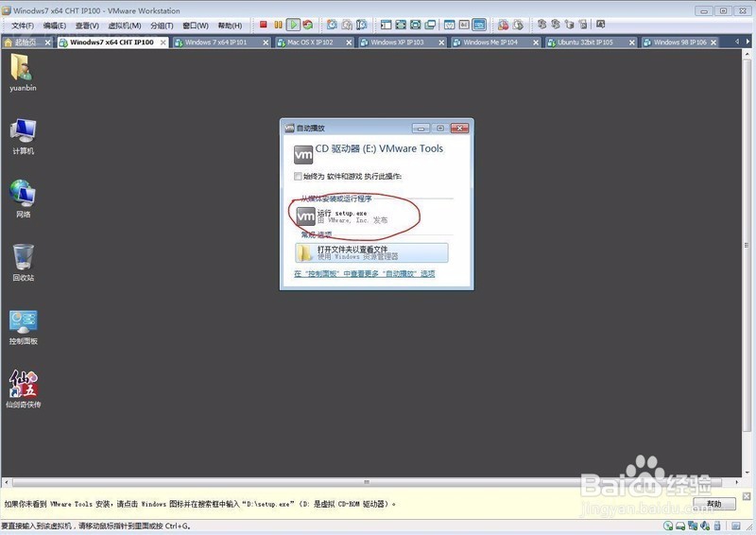Click the Reset virtual machine icon
This screenshot has width=756, height=535.
click(x=308, y=25)
